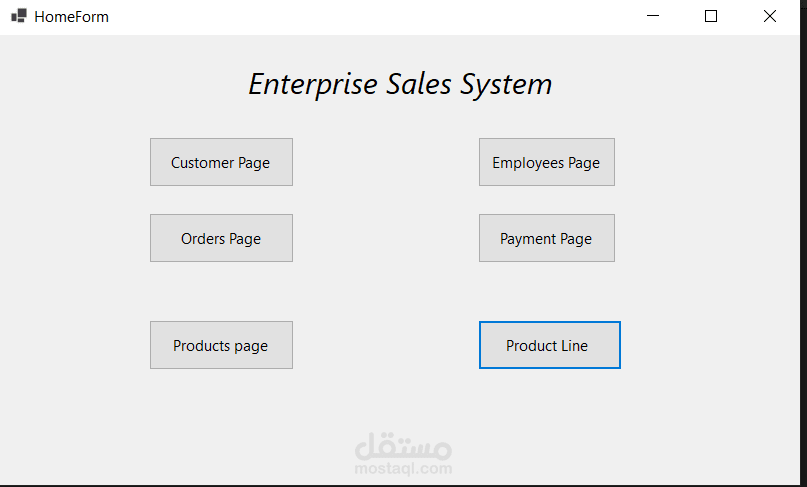
Task: Select the Product Line button
Action: pyautogui.click(x=549, y=345)
